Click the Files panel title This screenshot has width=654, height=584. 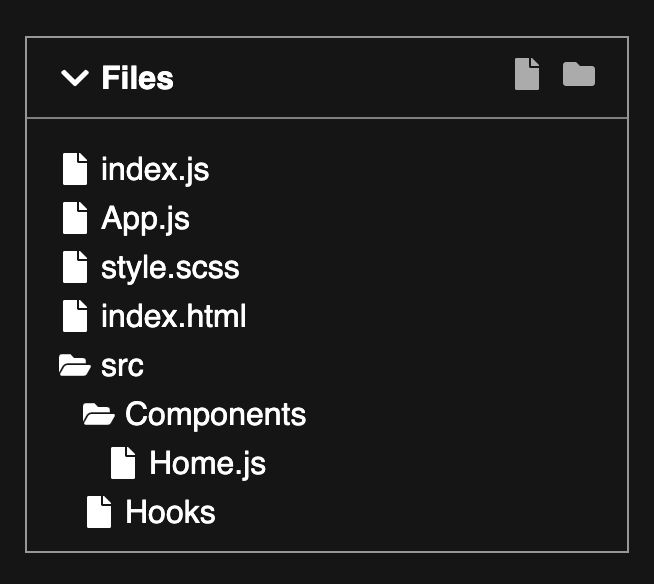[137, 78]
